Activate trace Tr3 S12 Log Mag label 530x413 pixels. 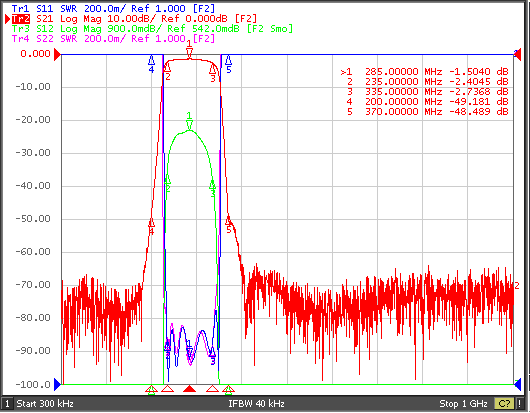[152, 29]
